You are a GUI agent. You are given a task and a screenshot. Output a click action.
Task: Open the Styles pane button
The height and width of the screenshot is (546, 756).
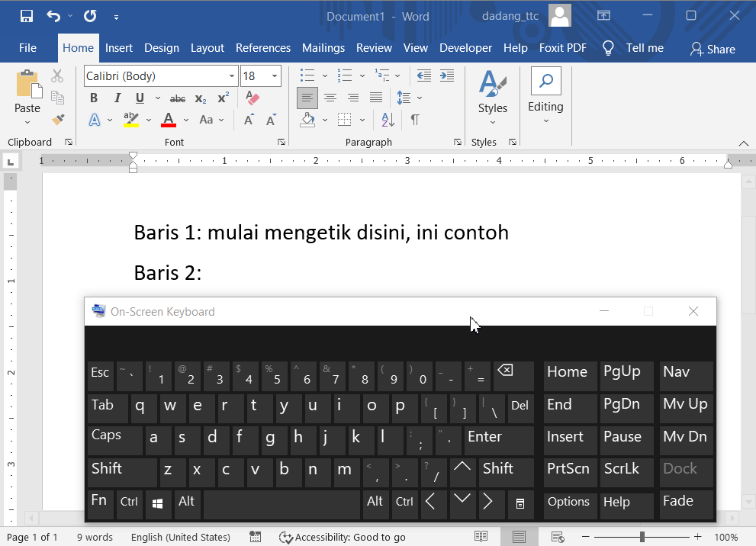[x=492, y=92]
